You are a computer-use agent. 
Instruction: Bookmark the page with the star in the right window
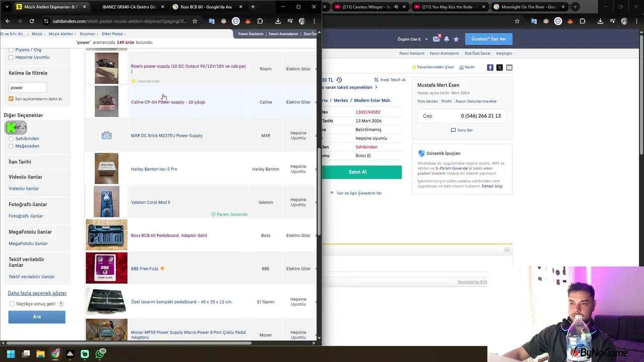517,21
